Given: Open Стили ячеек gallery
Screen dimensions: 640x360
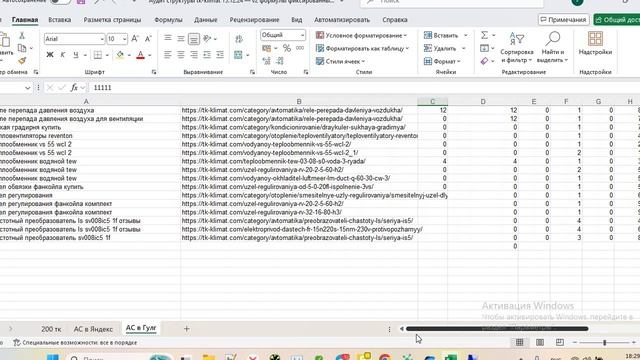Looking at the screenshot, I should click(340, 61).
